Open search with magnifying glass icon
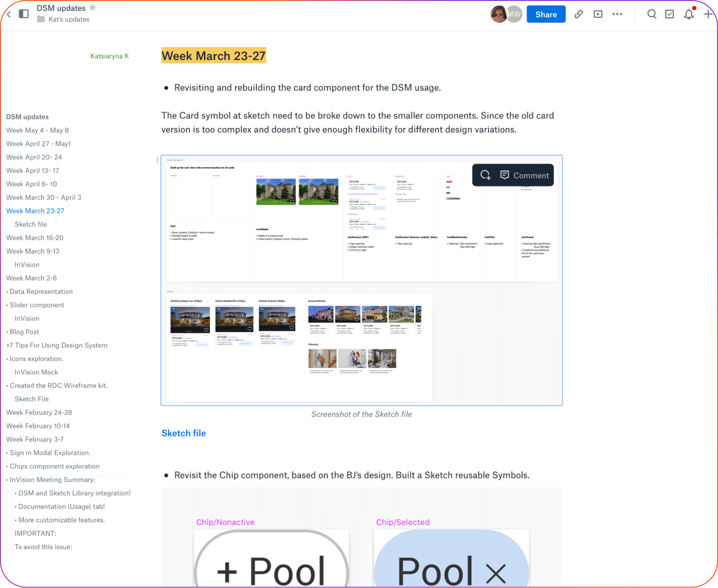 coord(652,14)
